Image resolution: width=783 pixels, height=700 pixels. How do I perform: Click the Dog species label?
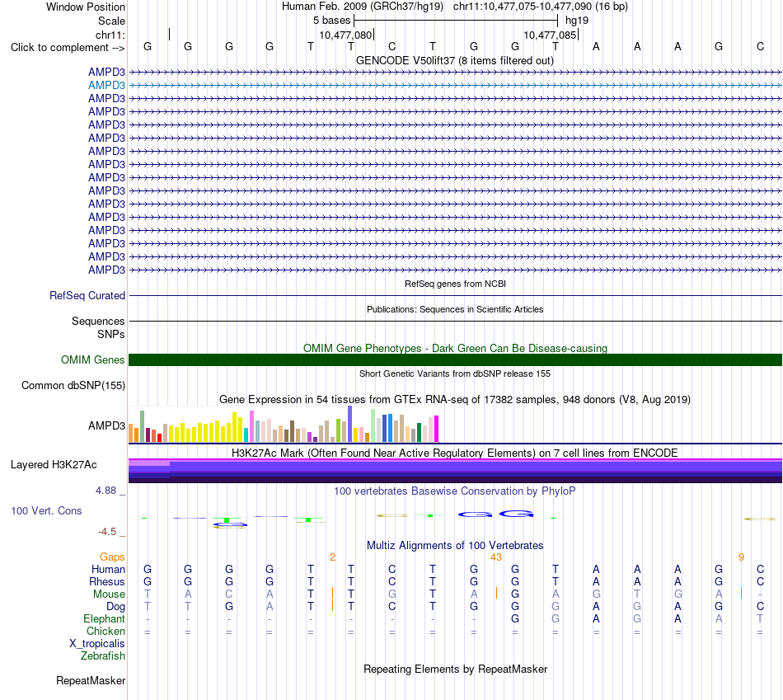tap(115, 607)
